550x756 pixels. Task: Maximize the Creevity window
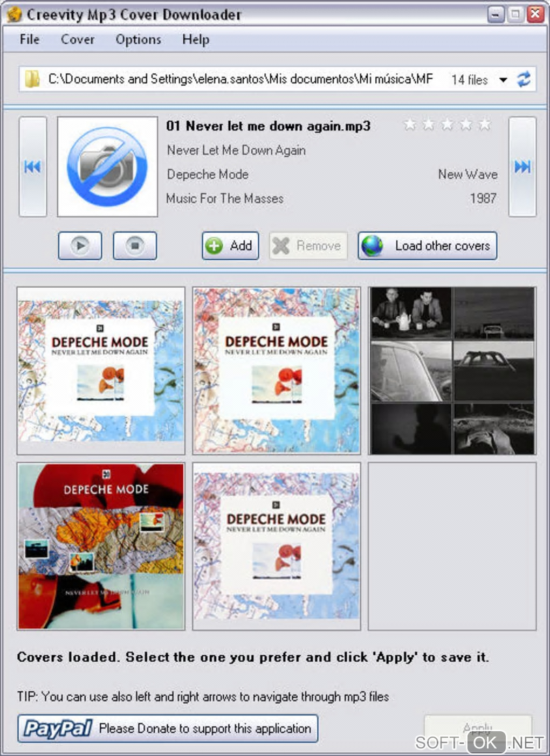(x=515, y=14)
